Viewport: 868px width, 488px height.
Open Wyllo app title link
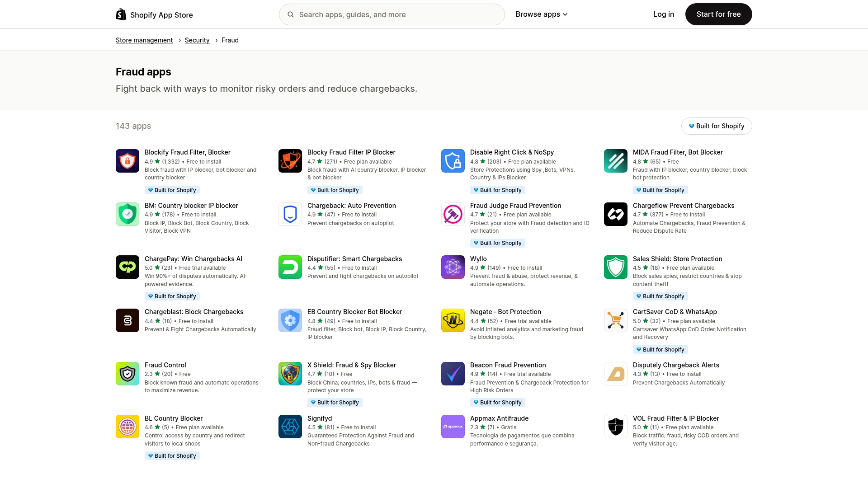(x=478, y=259)
